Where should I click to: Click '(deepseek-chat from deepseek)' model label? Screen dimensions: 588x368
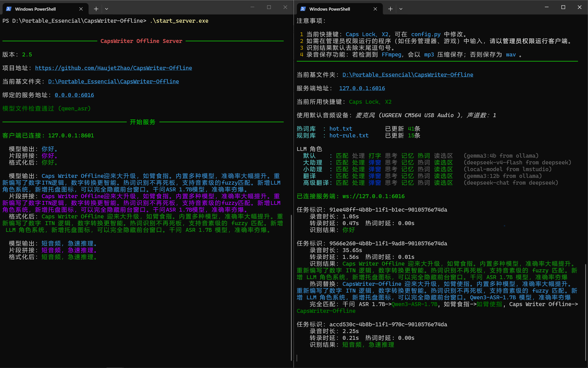tap(511, 183)
